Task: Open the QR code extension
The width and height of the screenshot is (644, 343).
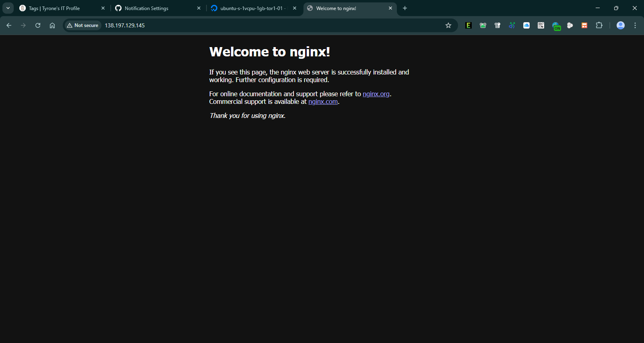Action: [541, 25]
